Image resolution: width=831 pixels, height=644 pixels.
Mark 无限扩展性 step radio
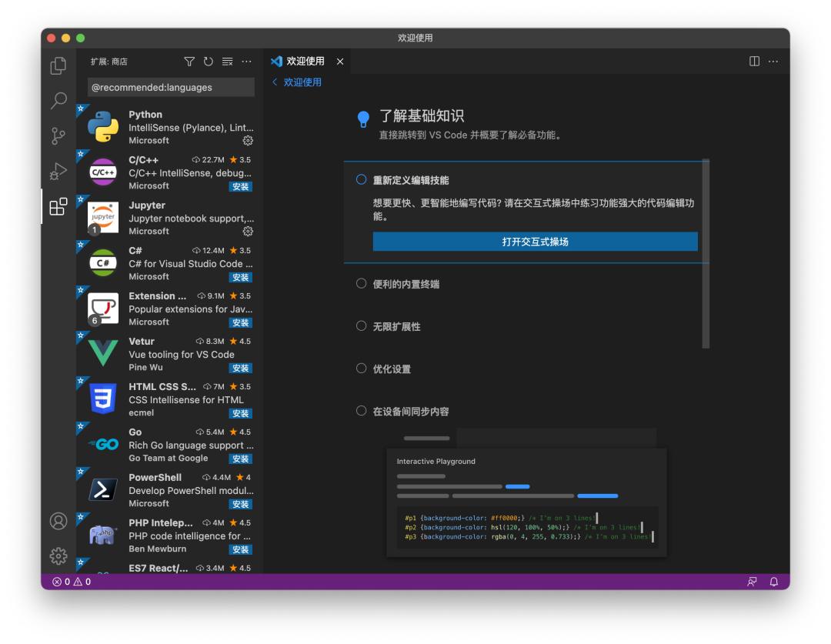pyautogui.click(x=361, y=326)
